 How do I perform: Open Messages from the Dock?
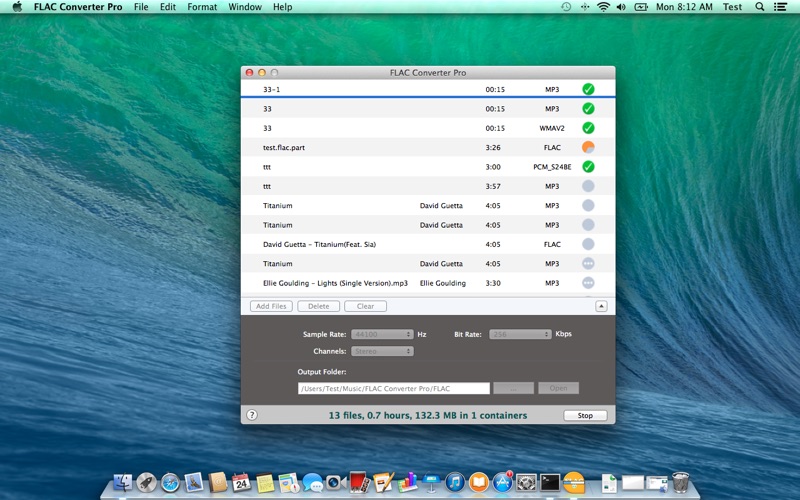[x=312, y=482]
